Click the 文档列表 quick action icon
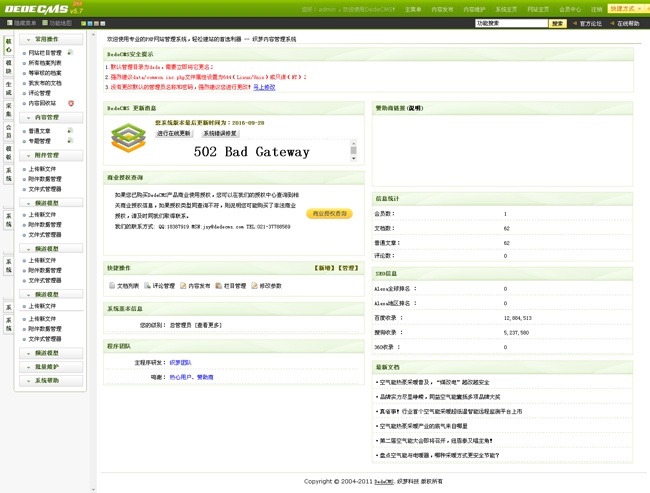The width and height of the screenshot is (650, 493). (x=112, y=286)
